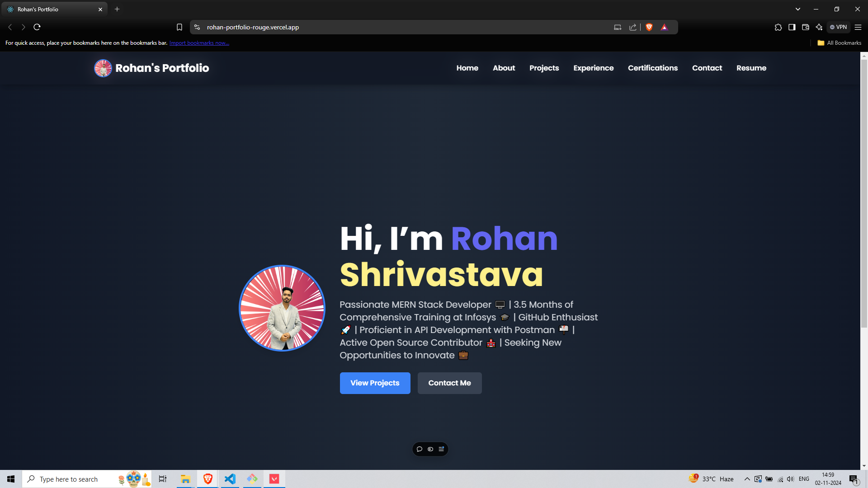Click the Brave Rewards triangle icon
The width and height of the screenshot is (868, 488).
(x=664, y=27)
